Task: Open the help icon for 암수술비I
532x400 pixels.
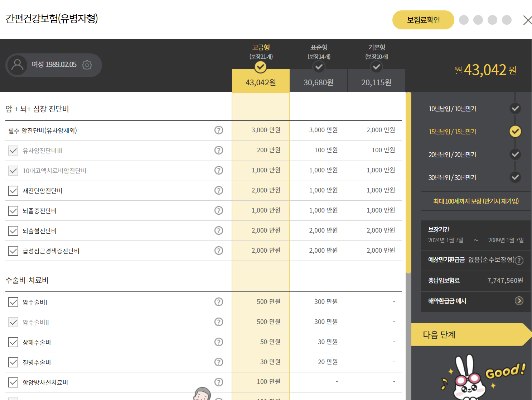Action: pyautogui.click(x=219, y=302)
